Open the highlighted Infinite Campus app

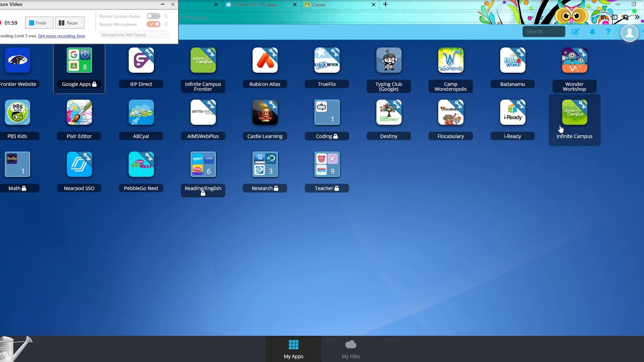pyautogui.click(x=575, y=112)
